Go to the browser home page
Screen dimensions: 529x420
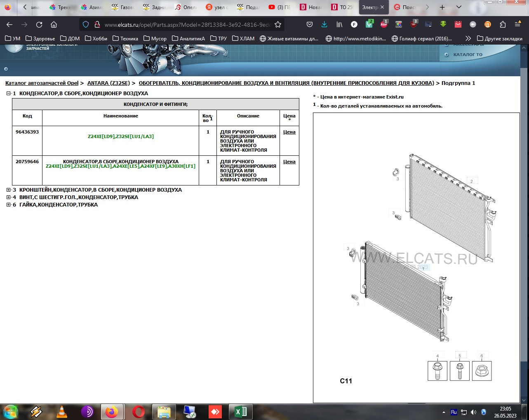(x=54, y=25)
